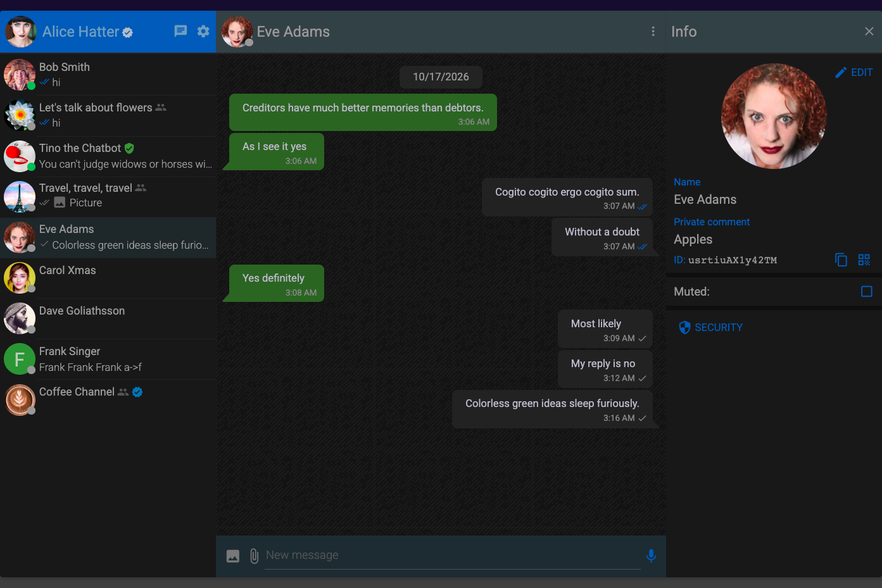Click the verified badge next to Alice Hatter
Image resolution: width=882 pixels, height=588 pixels.
(127, 32)
